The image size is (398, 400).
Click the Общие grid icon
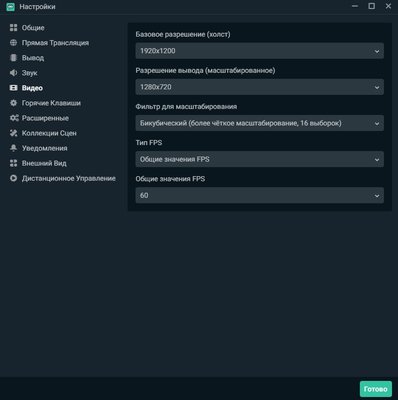pos(13,28)
